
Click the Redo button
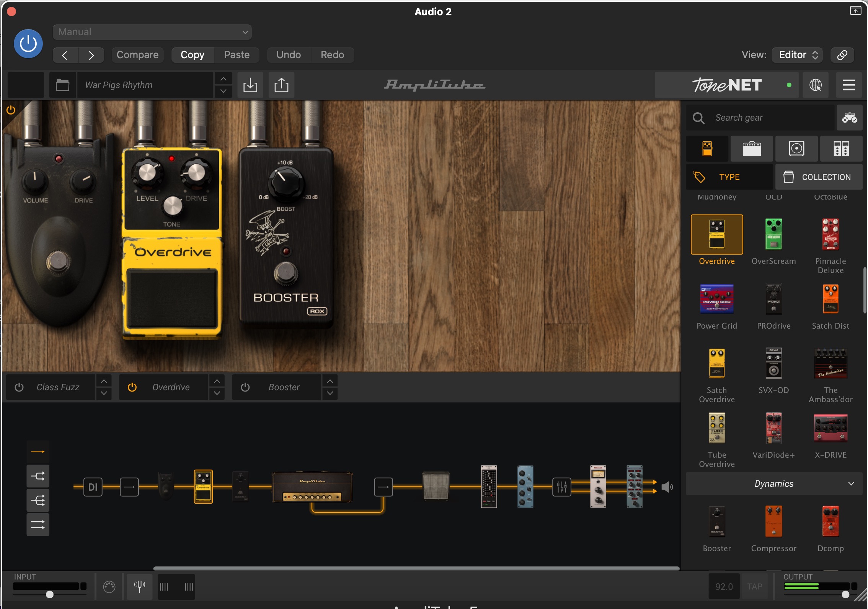click(x=332, y=55)
